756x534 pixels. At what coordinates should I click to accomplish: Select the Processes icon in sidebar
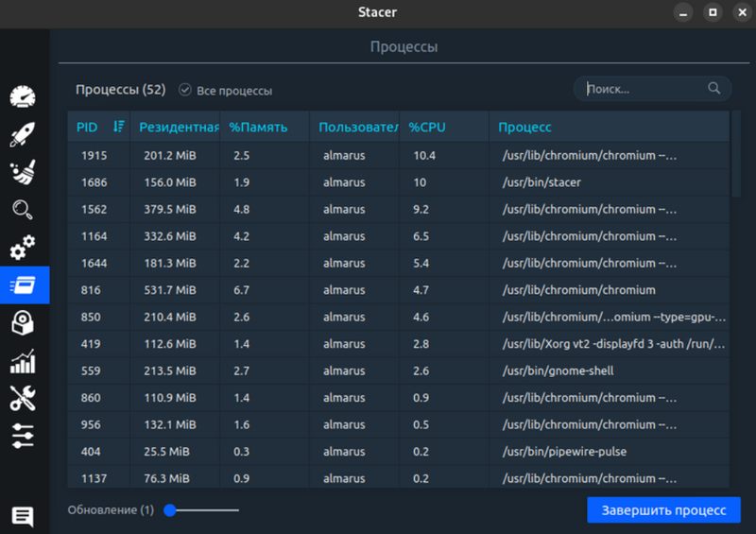25,284
